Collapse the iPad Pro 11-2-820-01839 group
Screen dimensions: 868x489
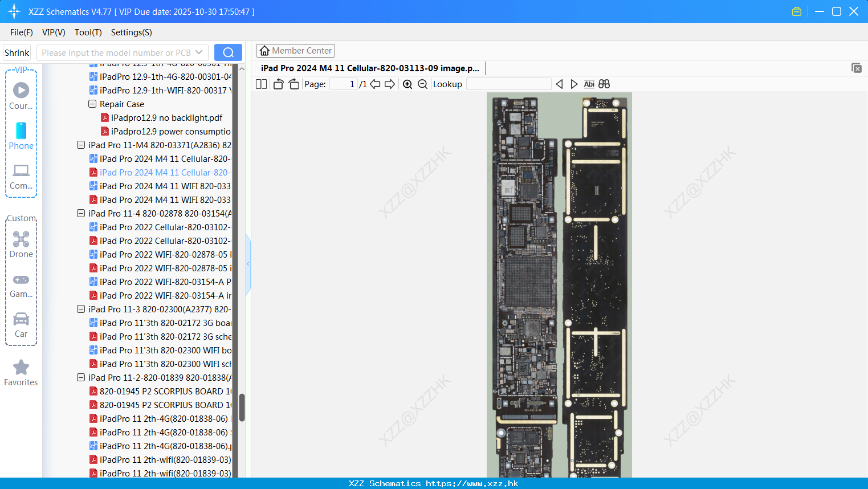81,377
